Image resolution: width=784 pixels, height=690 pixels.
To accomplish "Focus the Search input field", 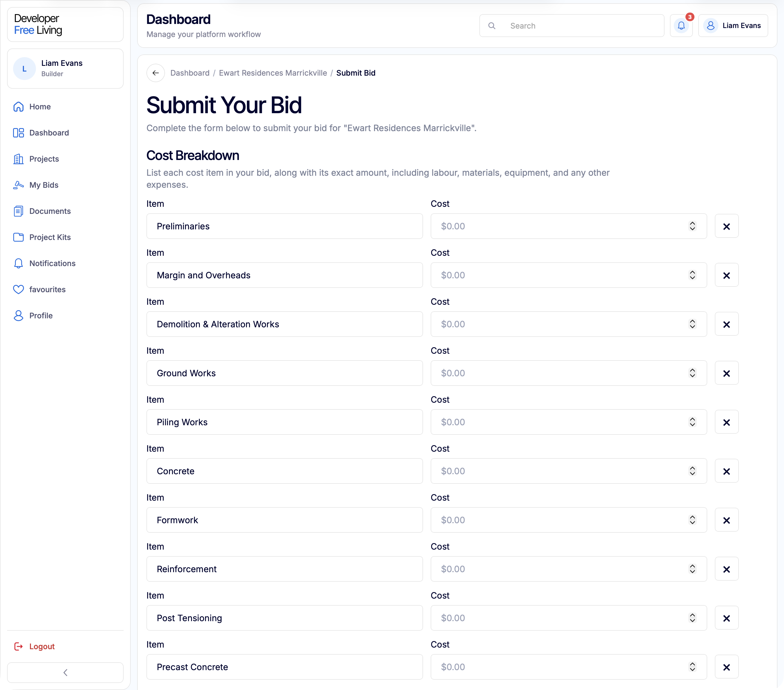I will 571,26.
